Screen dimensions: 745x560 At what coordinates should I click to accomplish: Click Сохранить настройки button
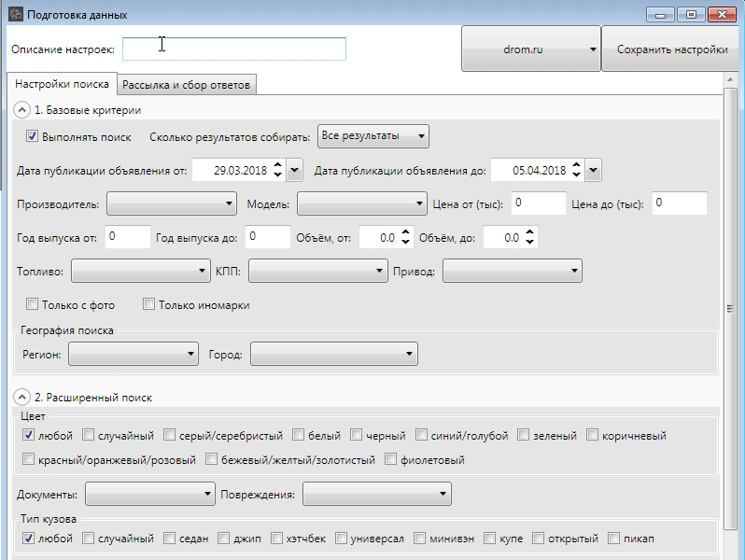[672, 49]
